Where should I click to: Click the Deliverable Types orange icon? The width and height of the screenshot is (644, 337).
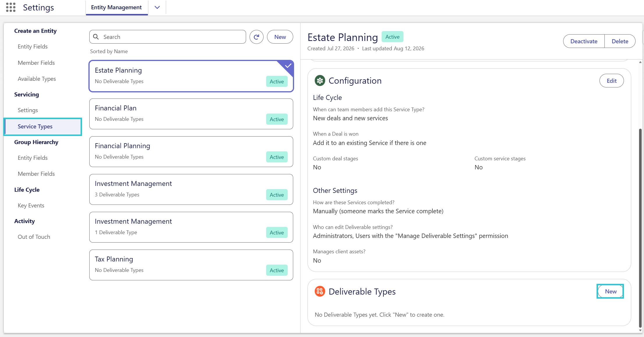tap(320, 291)
